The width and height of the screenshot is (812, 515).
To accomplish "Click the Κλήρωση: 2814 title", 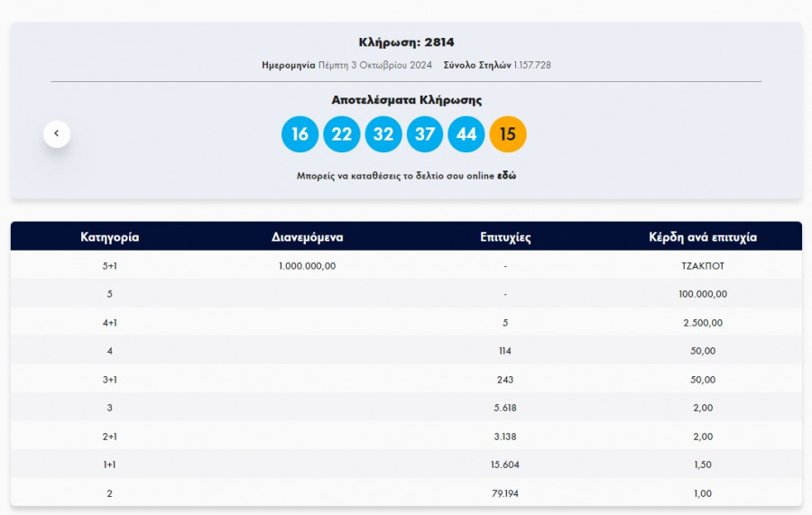I will [x=406, y=42].
